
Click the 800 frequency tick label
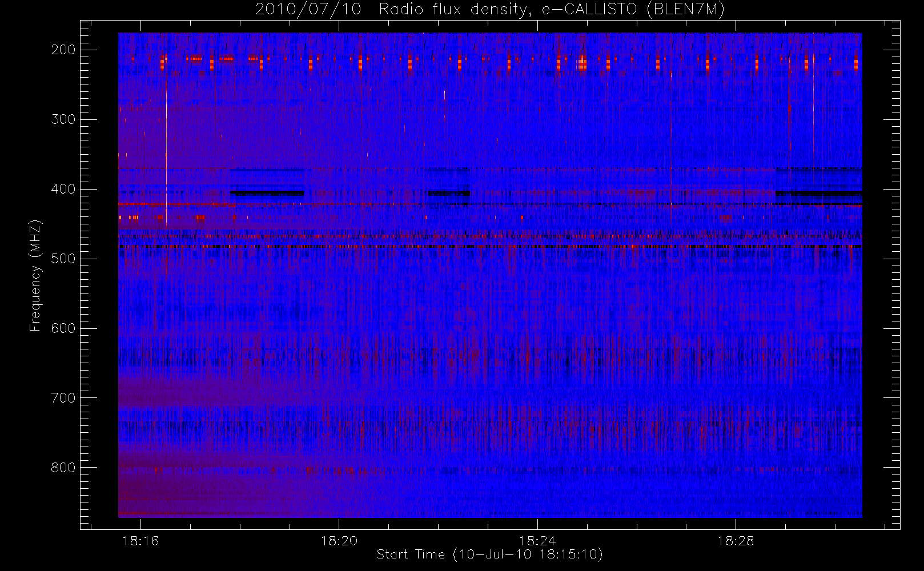(63, 468)
